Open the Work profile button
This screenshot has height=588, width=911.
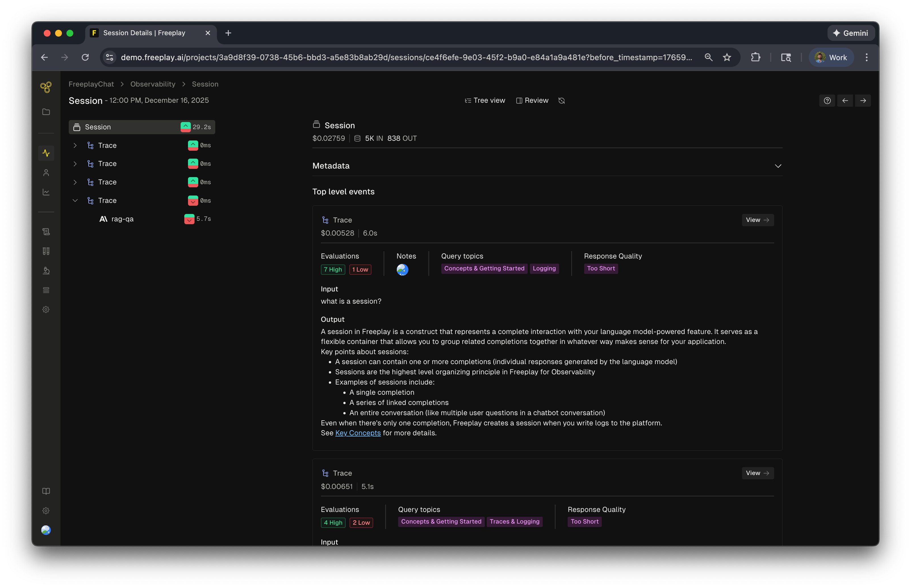[831, 57]
